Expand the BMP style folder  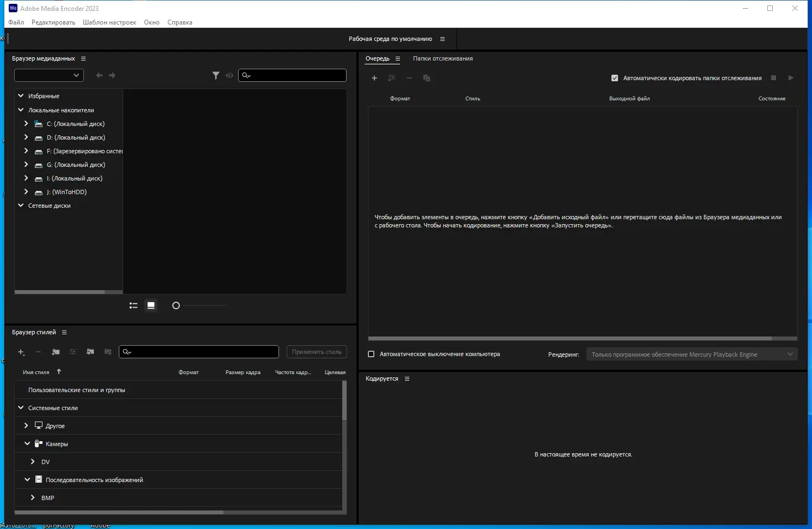tap(33, 497)
